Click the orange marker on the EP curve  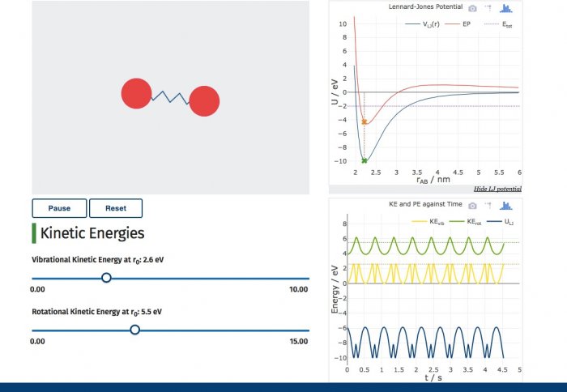pos(364,122)
